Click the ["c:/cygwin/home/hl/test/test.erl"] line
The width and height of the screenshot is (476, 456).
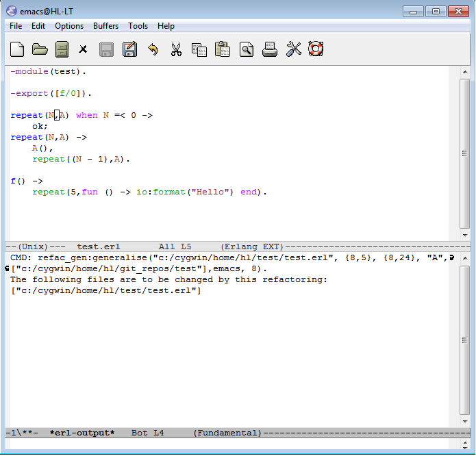coord(105,291)
